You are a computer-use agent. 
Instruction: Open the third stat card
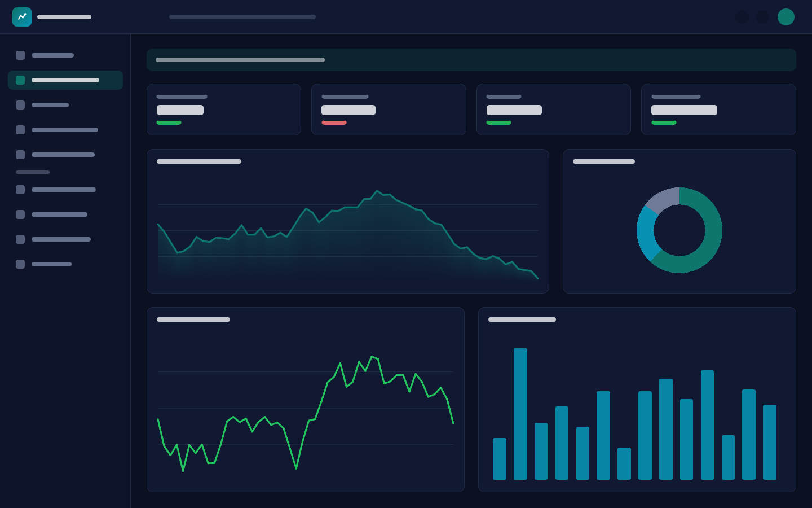click(554, 110)
